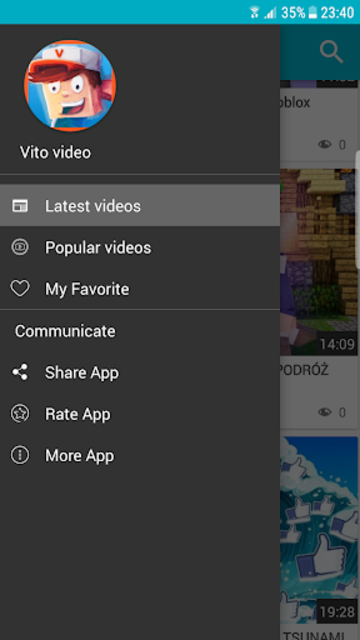Screen dimensions: 360x640
Task: Tap the battery indicator in status bar
Action: tap(313, 13)
